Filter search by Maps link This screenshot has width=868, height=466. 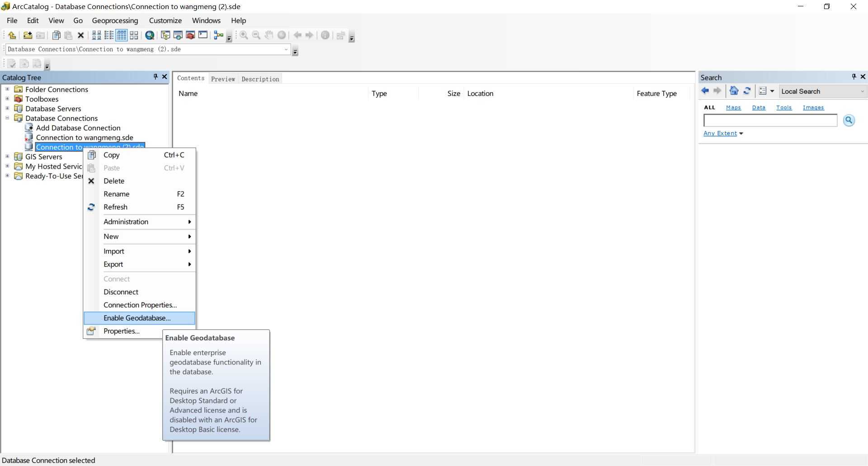(733, 108)
